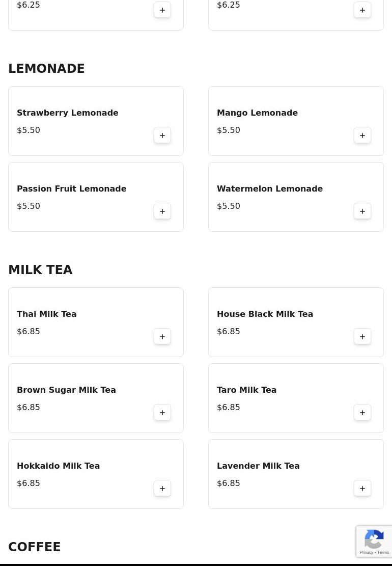Click the reCAPTCHA badge logo
The image size is (392, 566).
click(374, 540)
